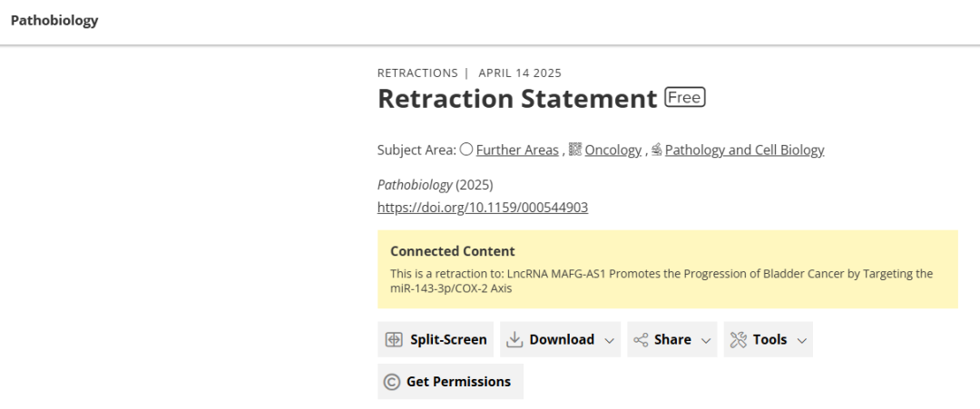Click the copyright Get Permissions icon
This screenshot has height=409, width=980.
pyautogui.click(x=392, y=382)
